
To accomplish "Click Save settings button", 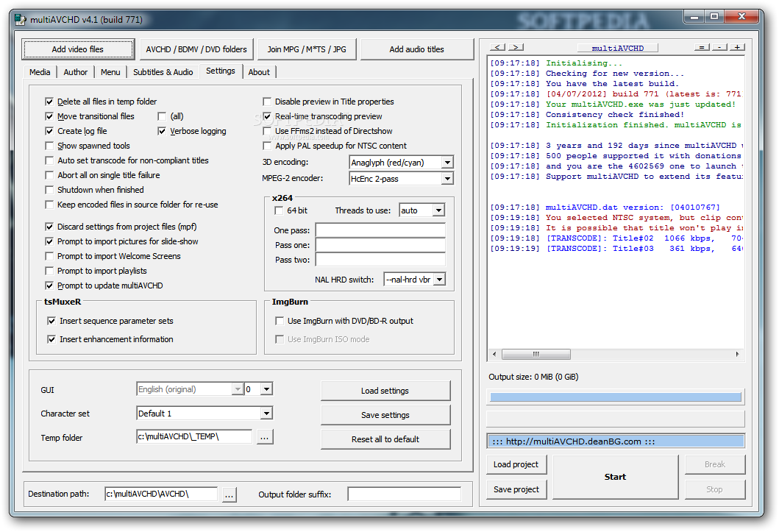I will tap(385, 415).
